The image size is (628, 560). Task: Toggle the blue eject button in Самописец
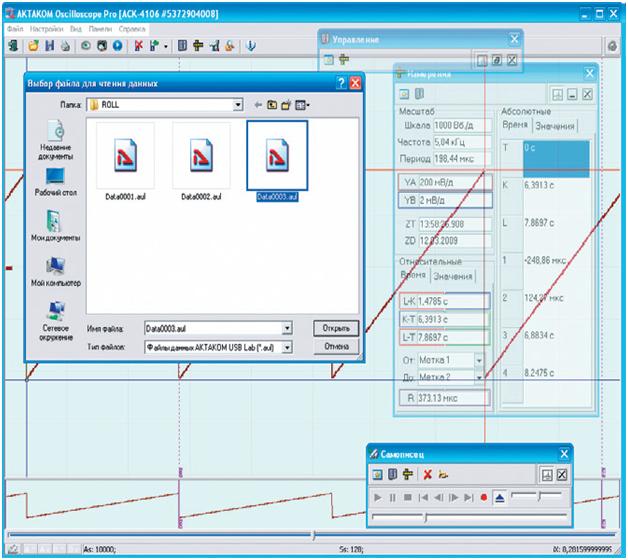499,498
